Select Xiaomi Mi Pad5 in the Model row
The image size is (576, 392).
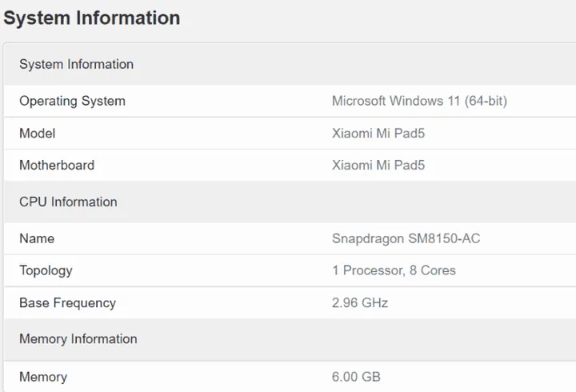click(x=378, y=134)
